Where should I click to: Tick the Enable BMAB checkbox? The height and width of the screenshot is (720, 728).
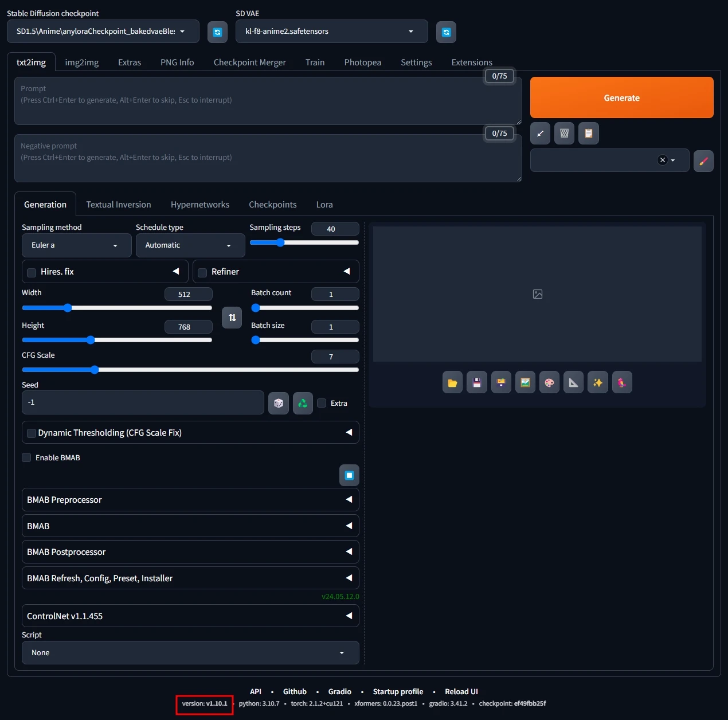(26, 457)
